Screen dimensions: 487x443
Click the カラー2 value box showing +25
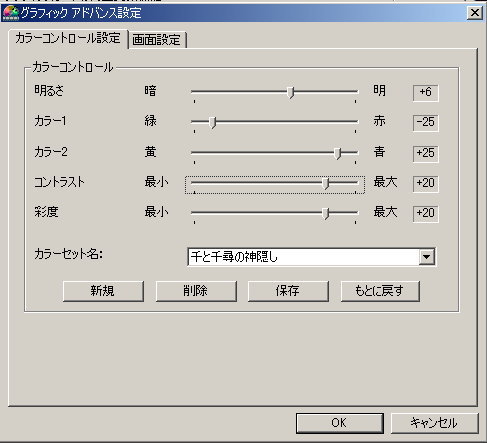click(x=426, y=153)
